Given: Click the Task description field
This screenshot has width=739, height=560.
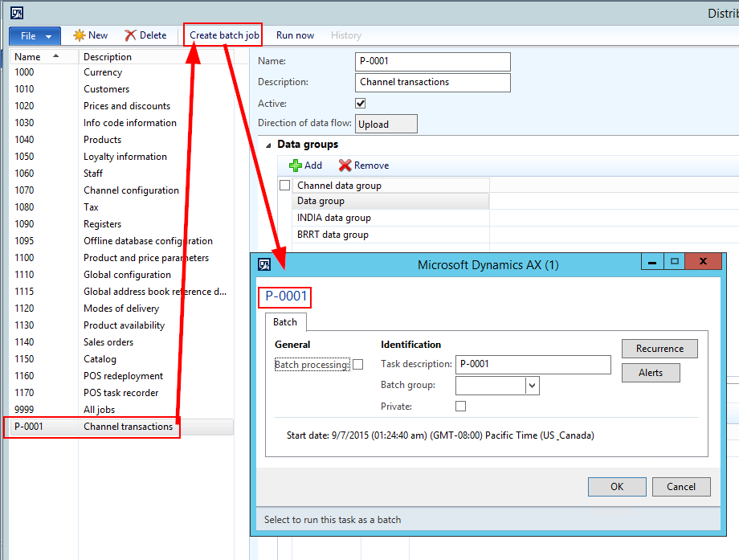Looking at the screenshot, I should pyautogui.click(x=533, y=365).
